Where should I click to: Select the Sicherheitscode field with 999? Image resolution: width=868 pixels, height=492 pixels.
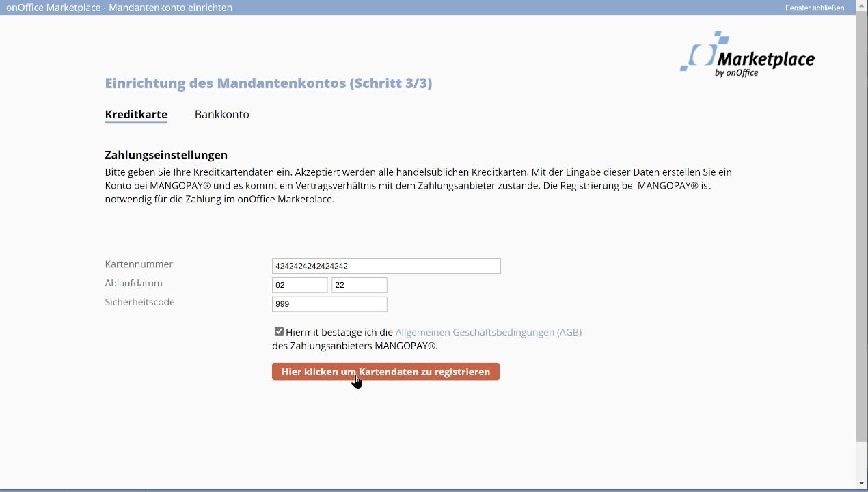coord(329,304)
